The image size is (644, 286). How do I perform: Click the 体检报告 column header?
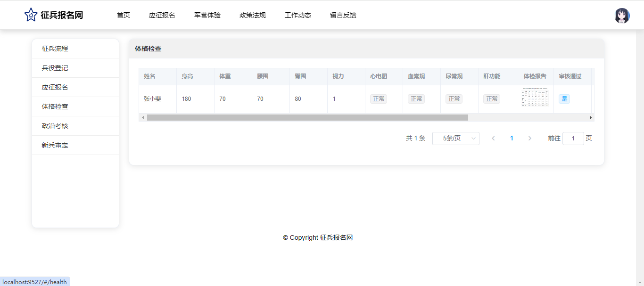[535, 76]
